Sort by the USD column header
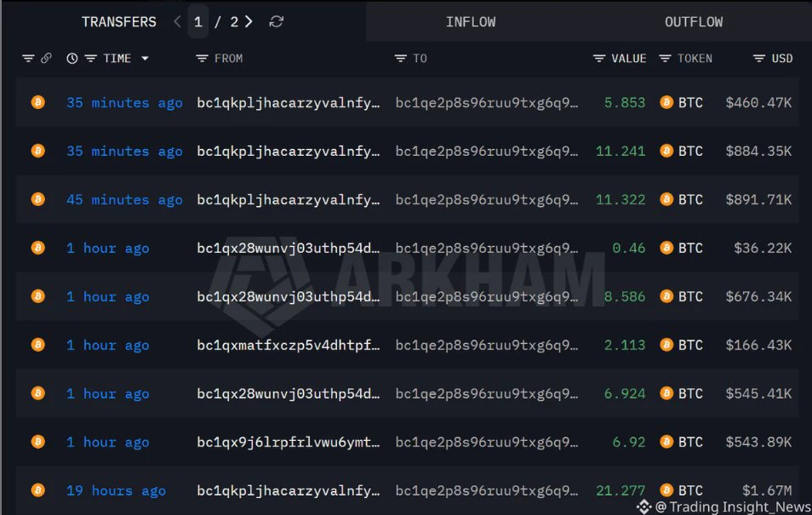This screenshot has width=812, height=515. (782, 59)
